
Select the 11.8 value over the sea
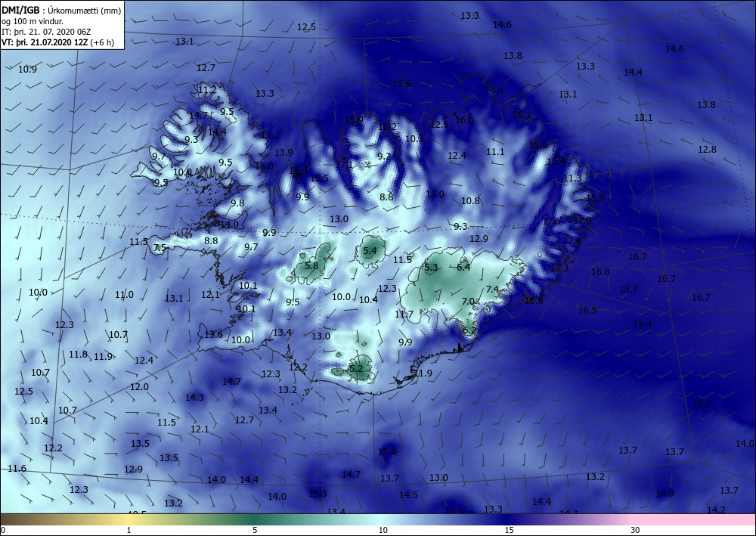[78, 355]
